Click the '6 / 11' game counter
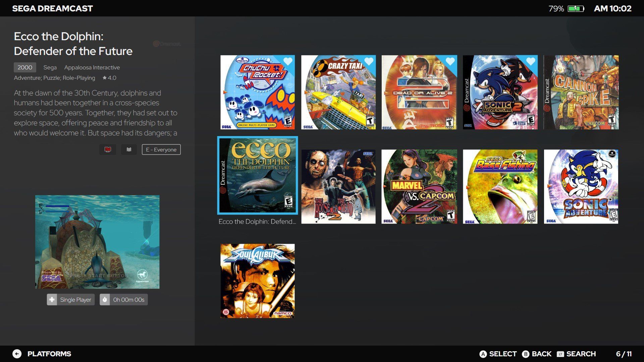Viewport: 644px width, 362px height. coord(624,354)
